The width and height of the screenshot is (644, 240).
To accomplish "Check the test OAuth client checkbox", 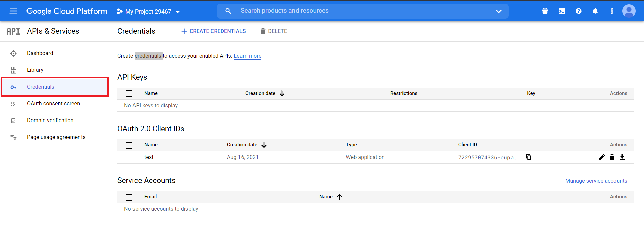I will pyautogui.click(x=129, y=157).
